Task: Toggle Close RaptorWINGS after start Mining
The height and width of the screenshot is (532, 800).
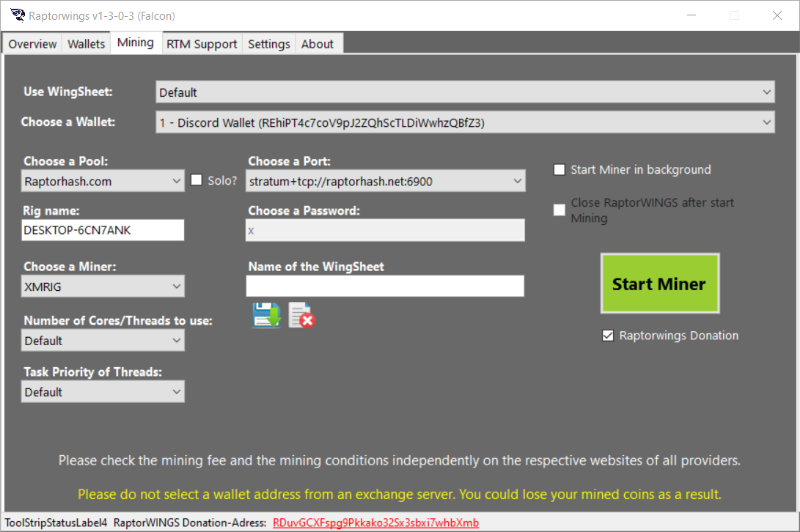Action: 559,210
